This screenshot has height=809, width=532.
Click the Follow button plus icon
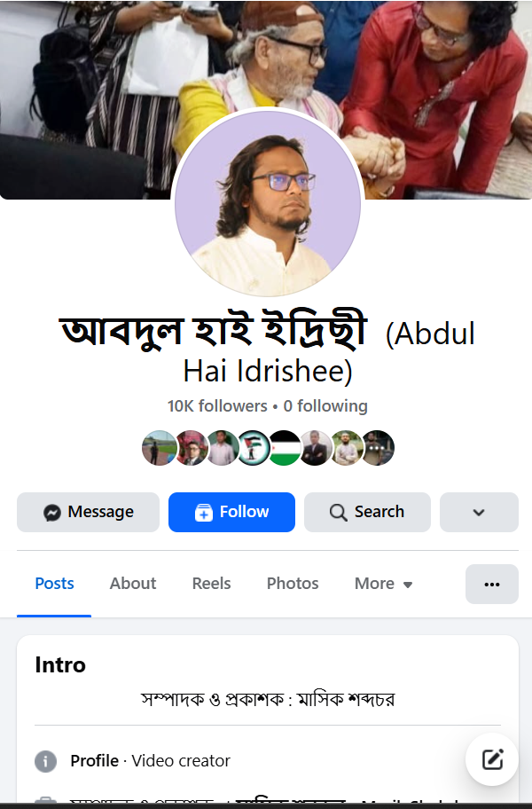pos(204,513)
